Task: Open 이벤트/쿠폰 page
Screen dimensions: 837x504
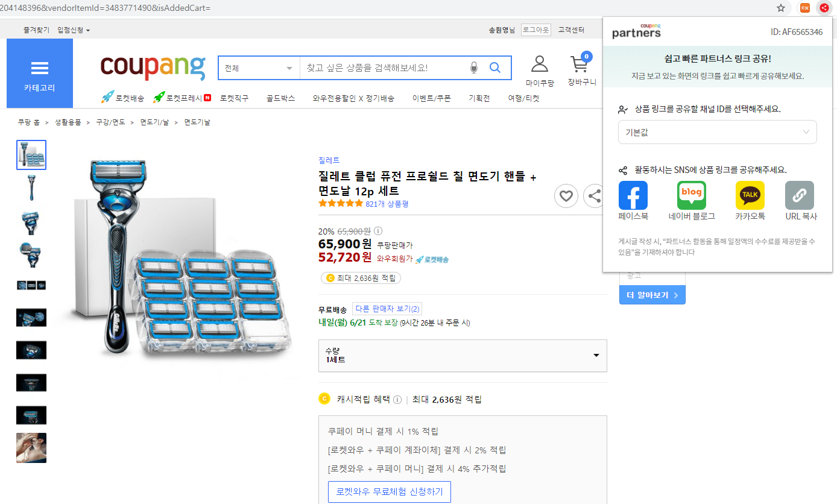Action: pos(431,98)
